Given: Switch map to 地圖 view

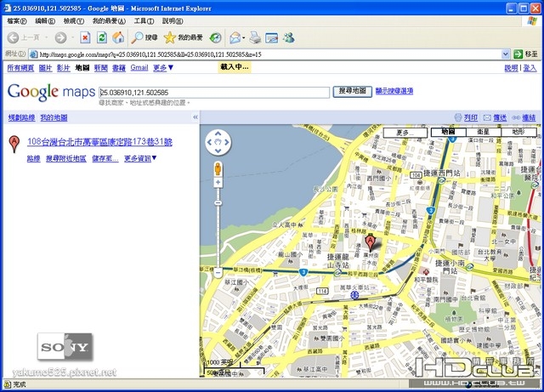Looking at the screenshot, I should point(448,132).
